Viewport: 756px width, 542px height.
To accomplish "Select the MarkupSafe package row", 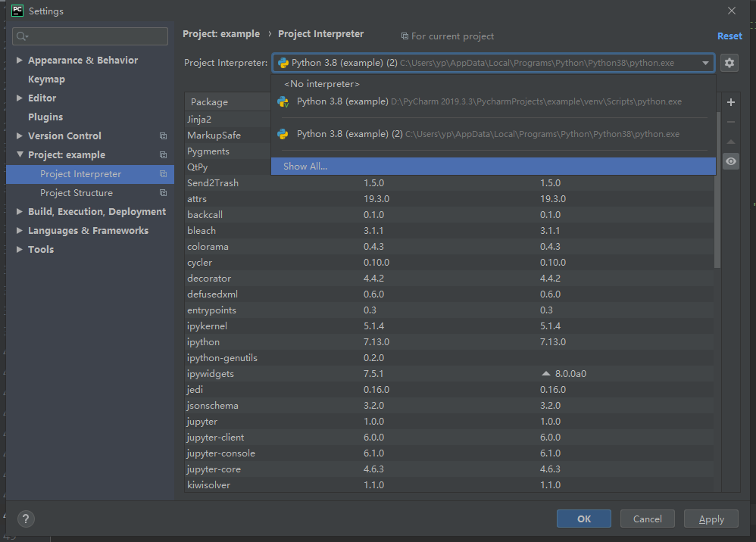I will [x=227, y=135].
